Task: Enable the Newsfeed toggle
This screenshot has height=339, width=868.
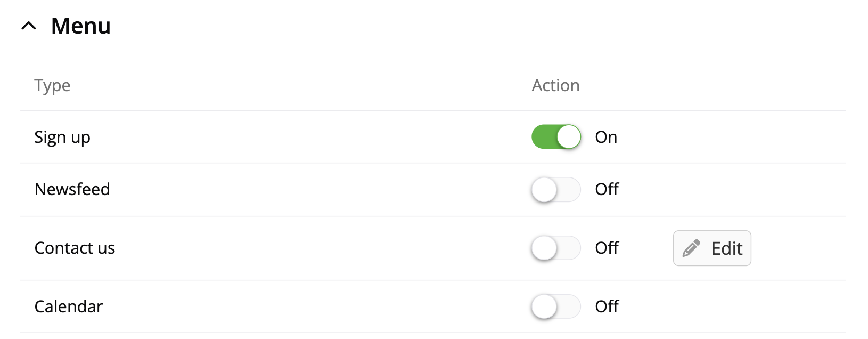Action: point(556,190)
